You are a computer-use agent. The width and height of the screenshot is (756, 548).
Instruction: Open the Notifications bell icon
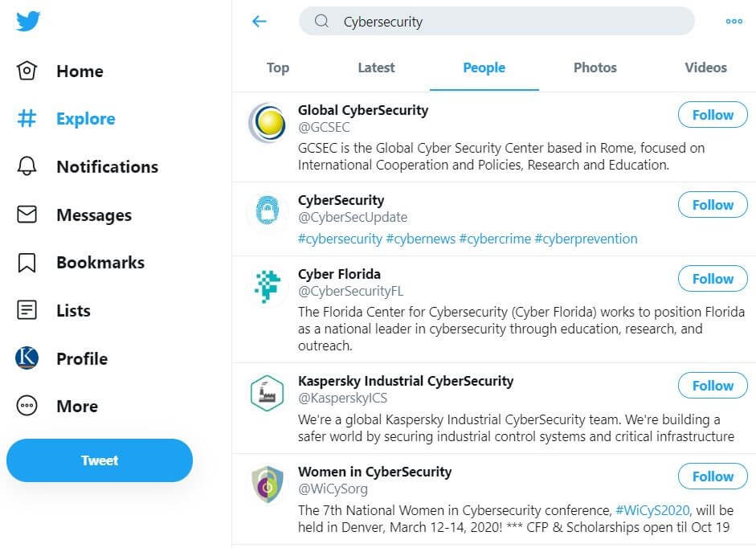(x=27, y=166)
